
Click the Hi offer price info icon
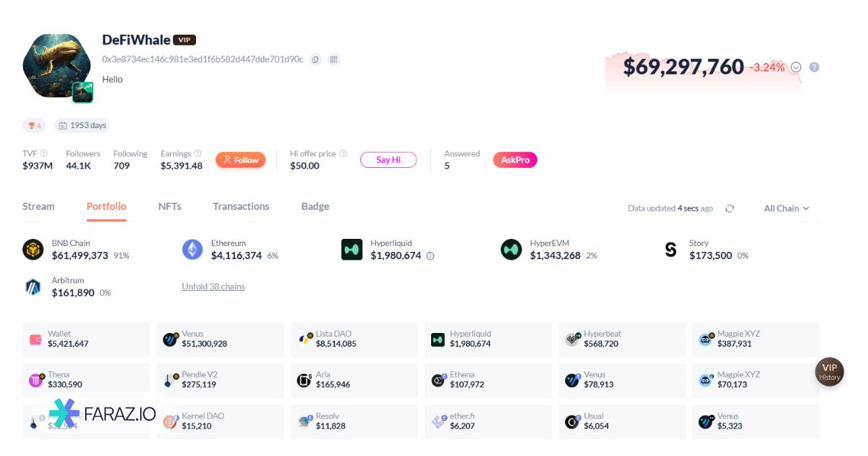click(x=343, y=153)
